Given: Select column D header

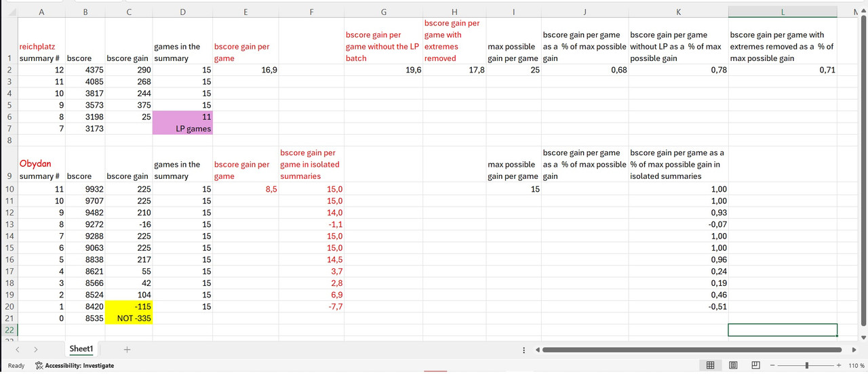Looking at the screenshot, I should (182, 12).
